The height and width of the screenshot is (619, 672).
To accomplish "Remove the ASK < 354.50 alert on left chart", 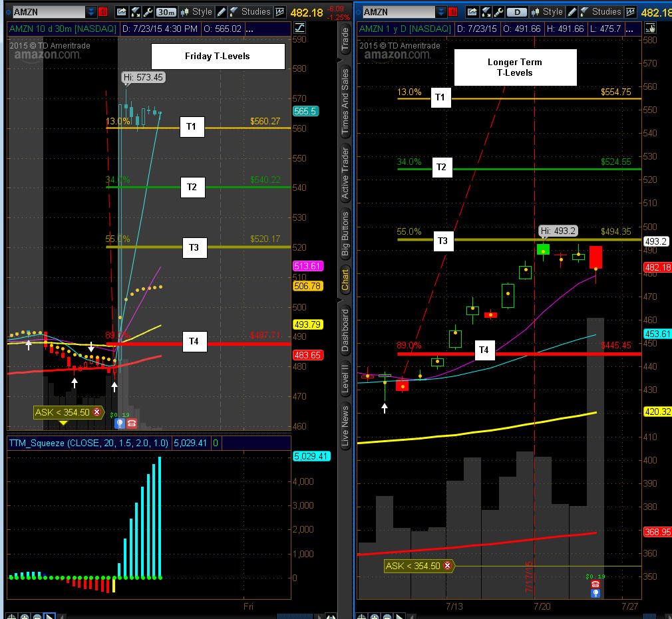I will pyautogui.click(x=97, y=412).
